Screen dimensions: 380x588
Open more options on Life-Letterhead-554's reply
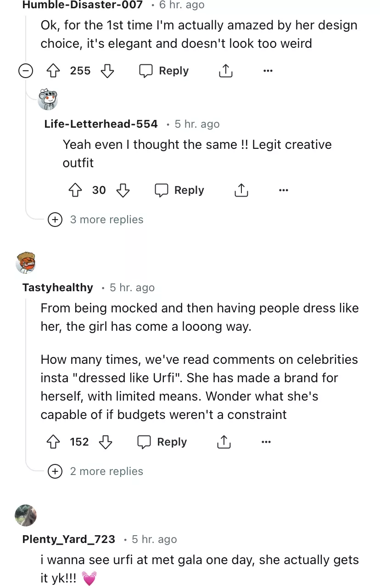(x=284, y=190)
